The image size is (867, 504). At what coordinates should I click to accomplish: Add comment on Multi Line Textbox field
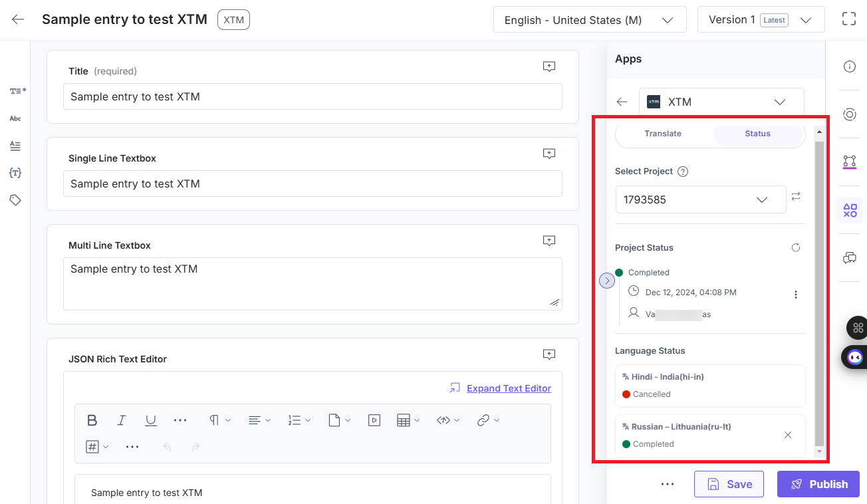549,241
